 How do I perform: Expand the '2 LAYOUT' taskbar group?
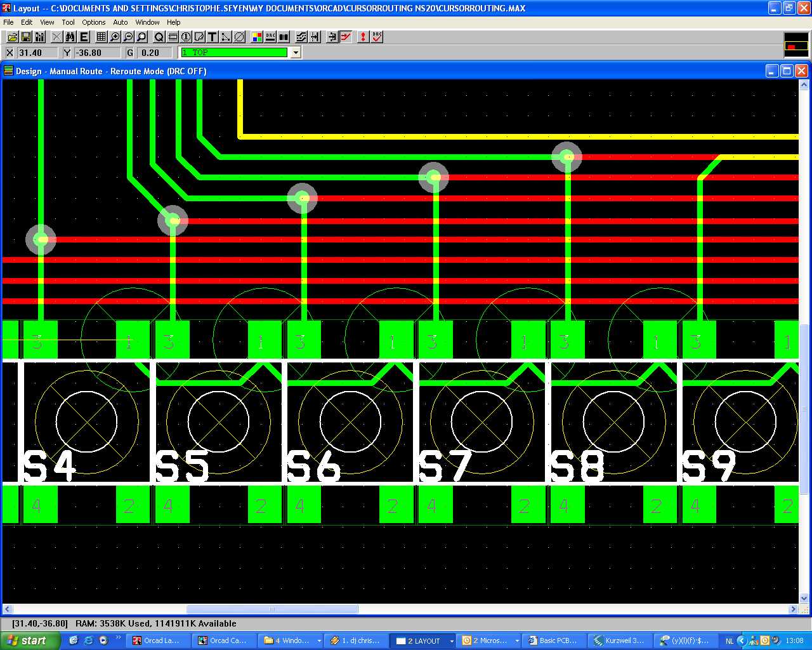(452, 641)
